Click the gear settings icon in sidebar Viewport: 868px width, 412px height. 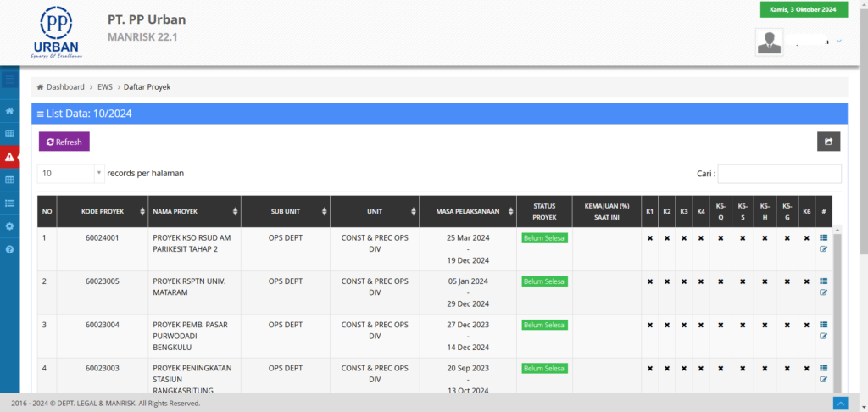(9, 226)
